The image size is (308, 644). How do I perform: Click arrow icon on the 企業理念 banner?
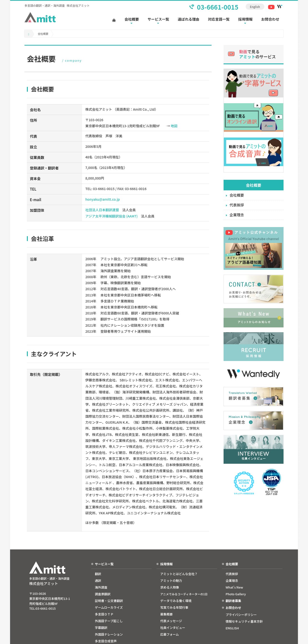250,422
